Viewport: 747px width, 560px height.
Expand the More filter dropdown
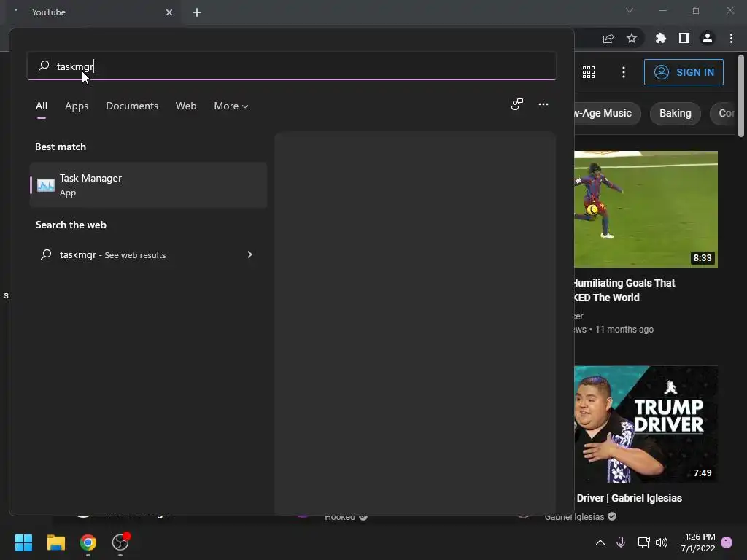231,106
